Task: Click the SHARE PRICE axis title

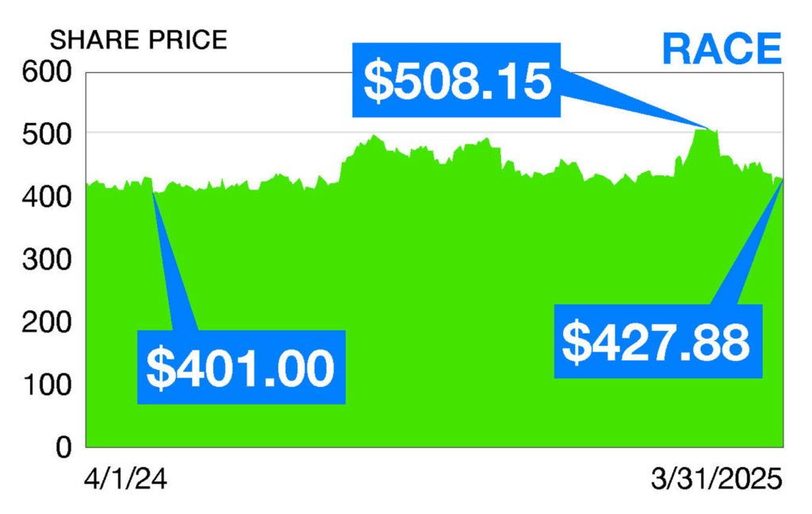Action: 139,40
